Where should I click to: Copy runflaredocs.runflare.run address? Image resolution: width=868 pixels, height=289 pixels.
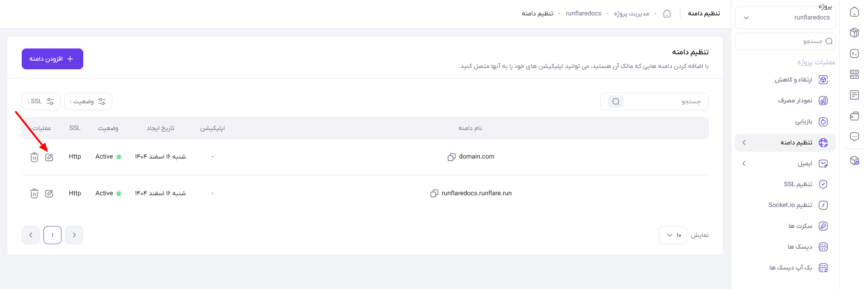tap(434, 193)
